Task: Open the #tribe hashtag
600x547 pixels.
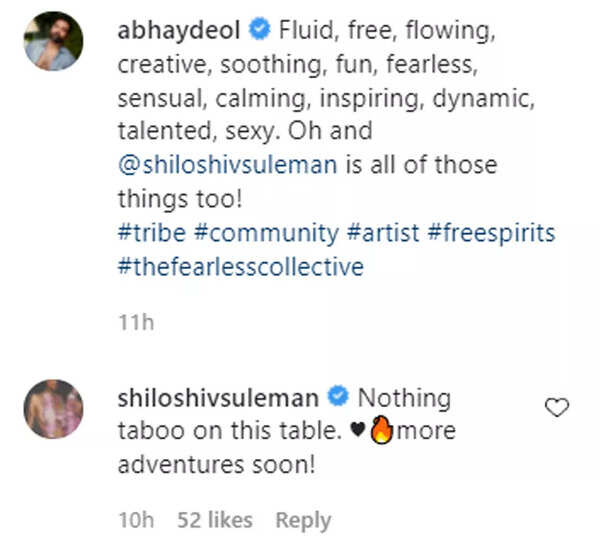Action: 149,233
